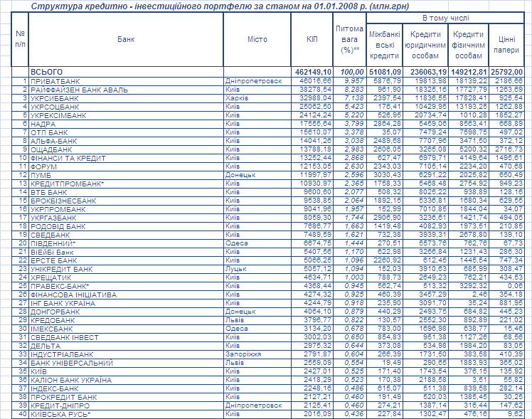Click the ІНДУСТРІАЛБАНК cell
Image resolution: width=532 pixels, height=419 pixels.
point(126,354)
